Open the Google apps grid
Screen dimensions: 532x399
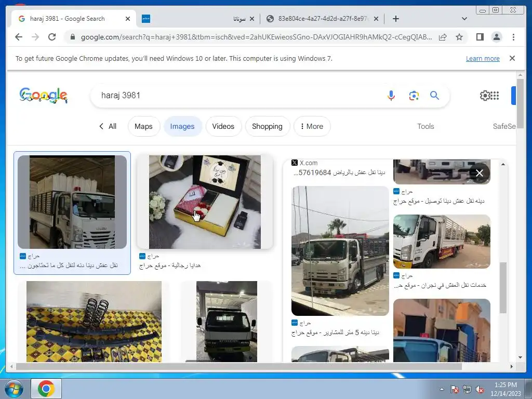495,96
